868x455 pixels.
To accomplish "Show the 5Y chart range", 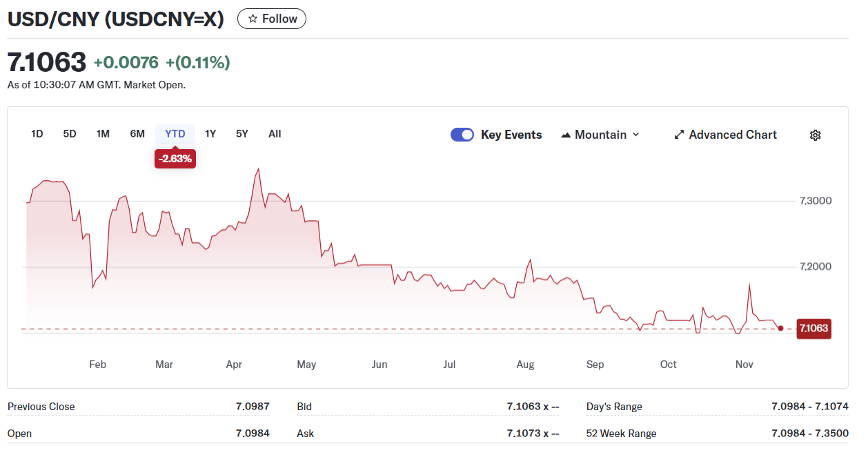I will click(x=241, y=134).
